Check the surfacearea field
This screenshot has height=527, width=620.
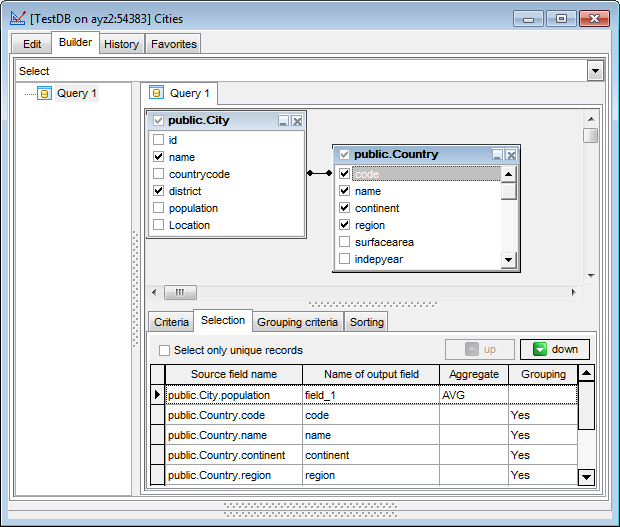[x=344, y=242]
